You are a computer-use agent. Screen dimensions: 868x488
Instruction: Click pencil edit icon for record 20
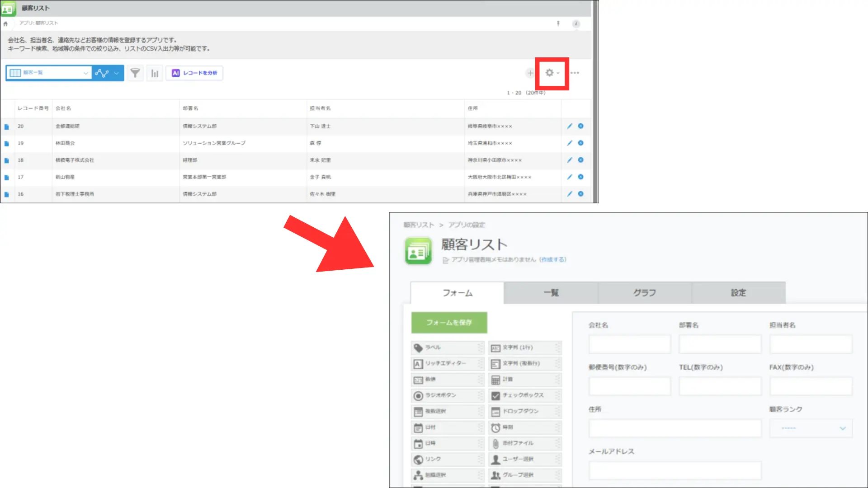tap(570, 126)
